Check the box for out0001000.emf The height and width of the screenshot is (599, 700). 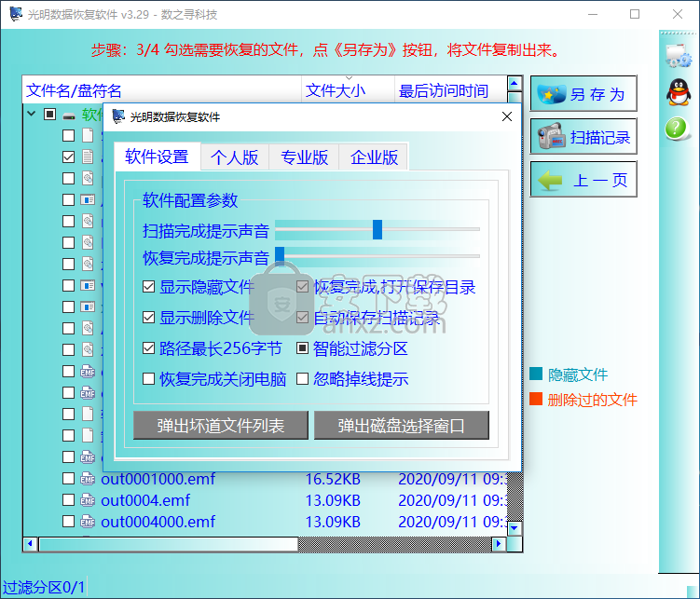[x=68, y=479]
